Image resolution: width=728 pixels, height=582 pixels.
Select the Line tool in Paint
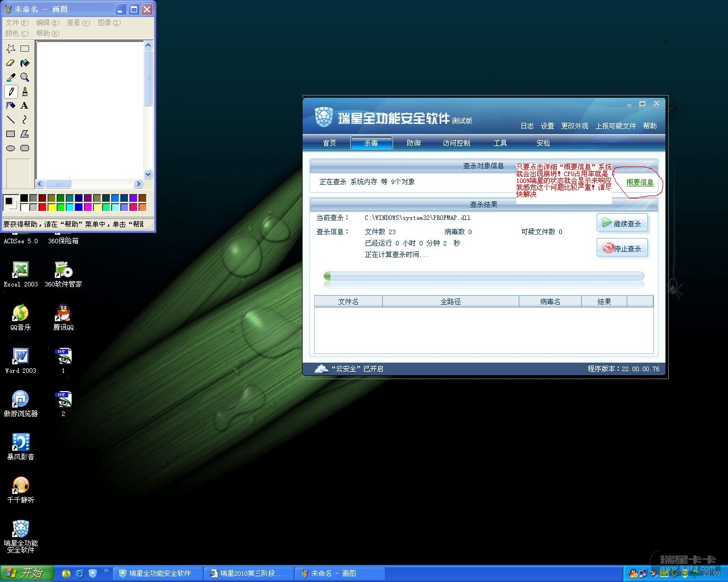point(11,120)
